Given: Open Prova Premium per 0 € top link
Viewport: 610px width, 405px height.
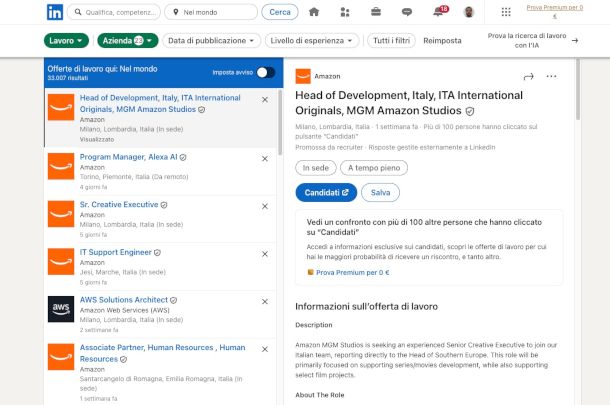Looking at the screenshot, I should 555,11.
